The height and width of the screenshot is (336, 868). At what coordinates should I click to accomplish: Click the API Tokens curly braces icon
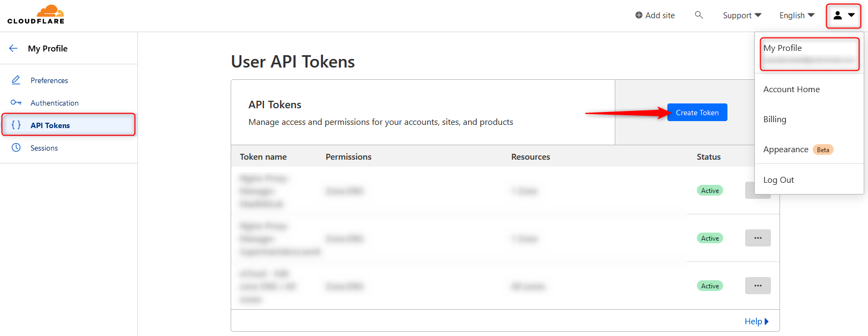(x=16, y=125)
